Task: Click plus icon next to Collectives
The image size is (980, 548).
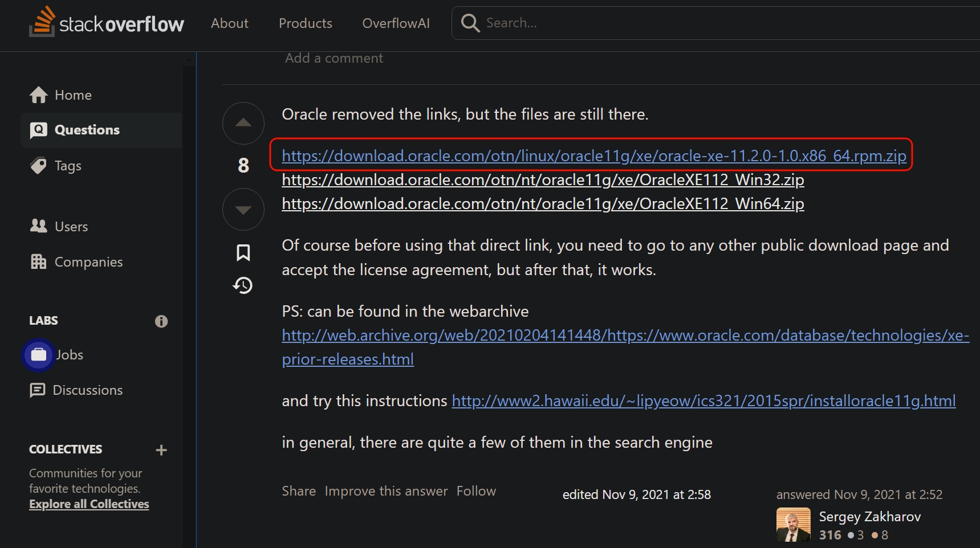Action: pos(161,450)
